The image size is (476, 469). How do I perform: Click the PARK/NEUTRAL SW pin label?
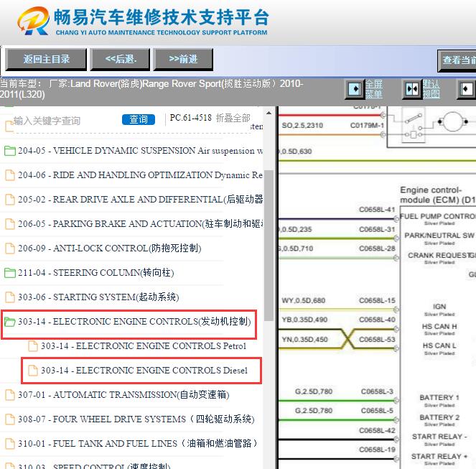click(x=439, y=236)
